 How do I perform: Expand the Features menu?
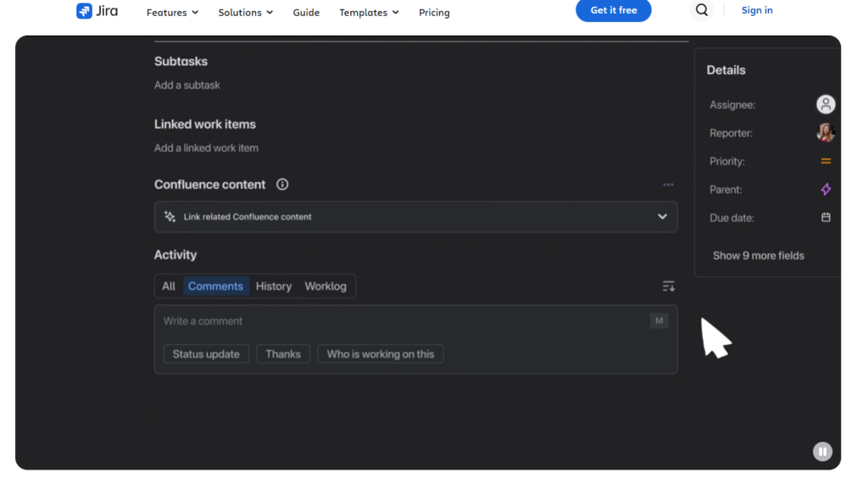click(172, 12)
